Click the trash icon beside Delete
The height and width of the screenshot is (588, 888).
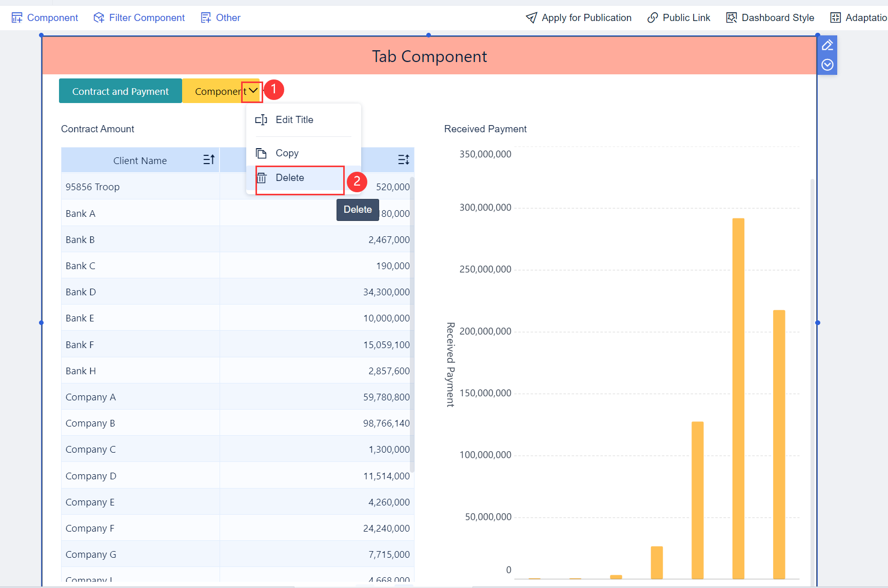262,177
